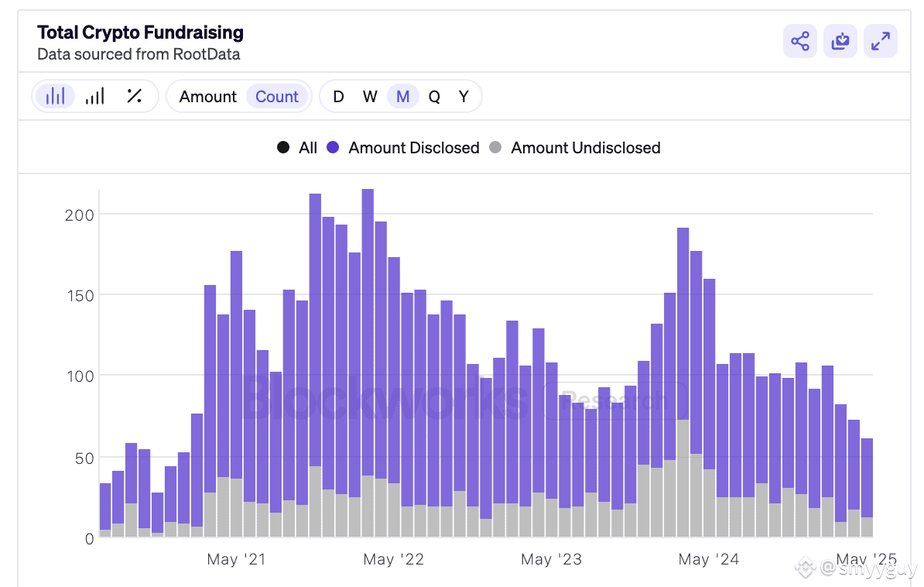924x587 pixels.
Task: Click the 100 y-axis label
Action: [x=80, y=376]
